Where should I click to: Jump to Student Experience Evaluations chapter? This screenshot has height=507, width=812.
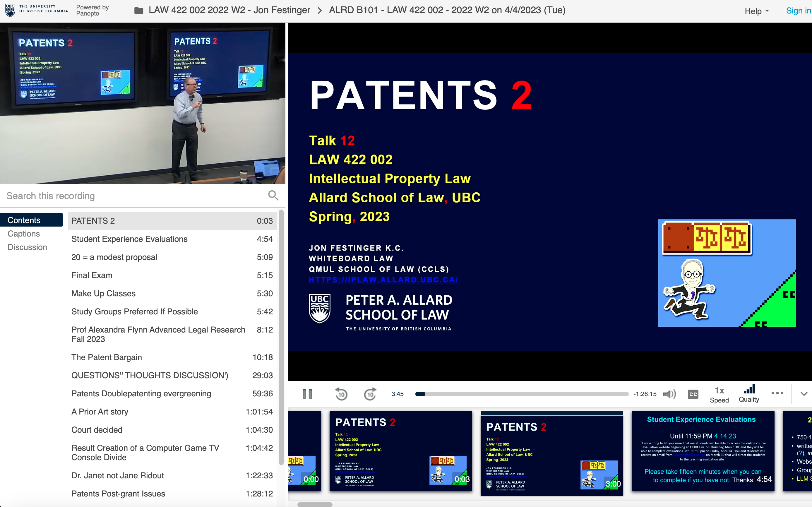(x=172, y=239)
